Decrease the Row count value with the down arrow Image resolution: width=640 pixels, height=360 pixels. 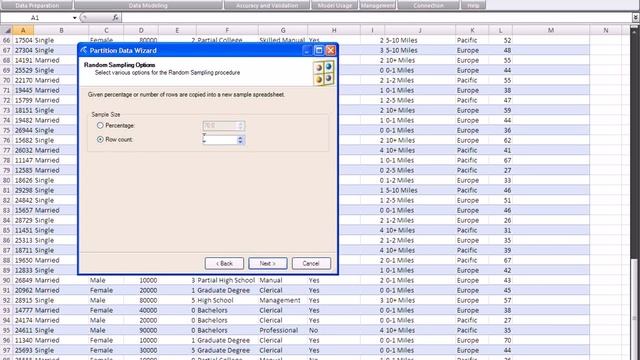(x=240, y=142)
